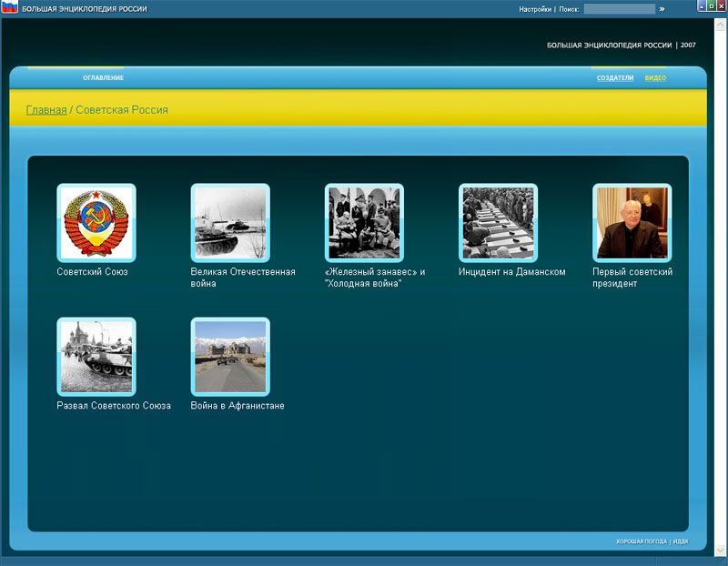Navigate to Главная breadcrumb link

[x=46, y=110]
